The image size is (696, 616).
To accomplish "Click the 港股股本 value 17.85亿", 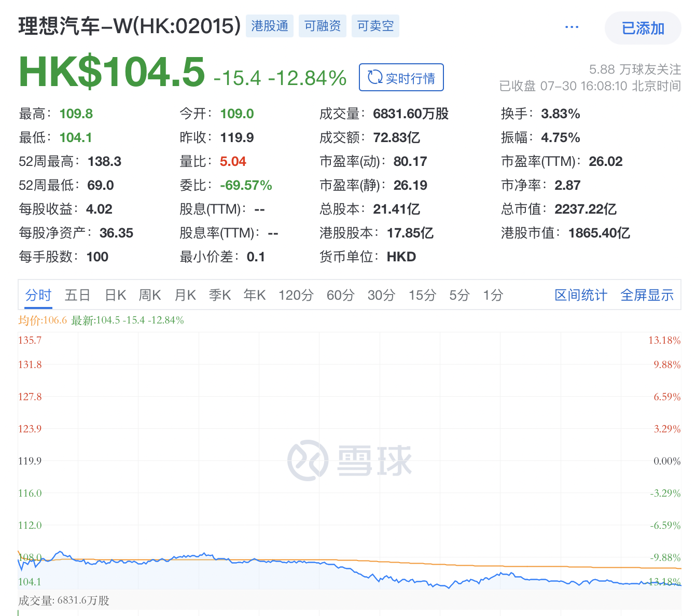I will (x=410, y=233).
